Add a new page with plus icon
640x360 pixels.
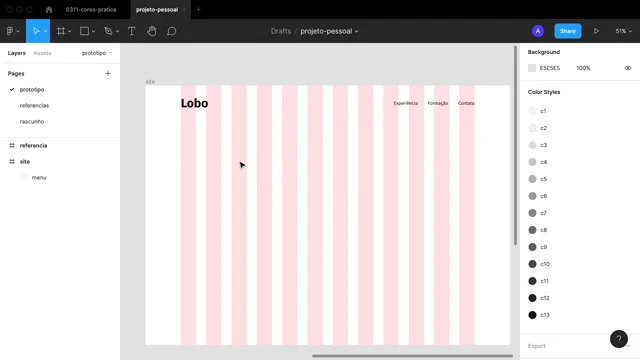click(108, 73)
